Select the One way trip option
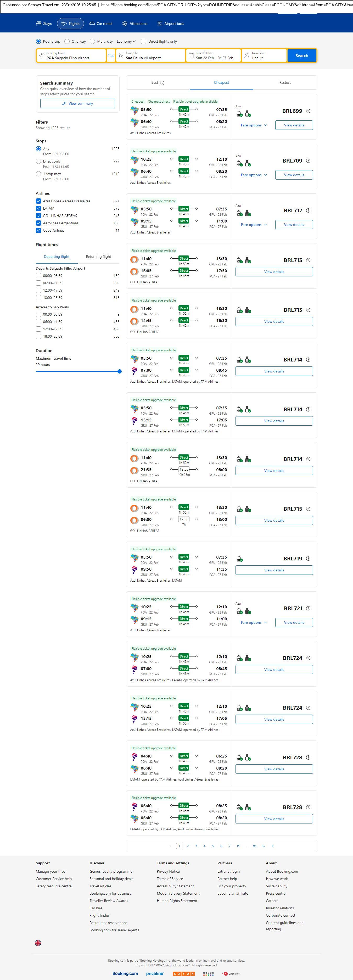 pos(67,41)
